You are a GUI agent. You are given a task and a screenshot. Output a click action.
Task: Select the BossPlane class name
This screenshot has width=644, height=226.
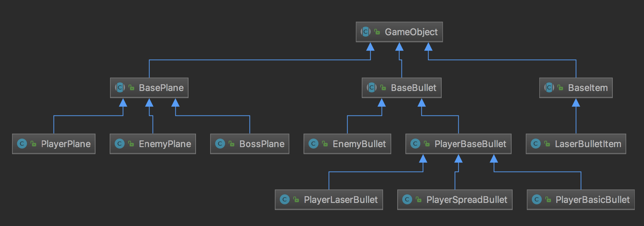[x=262, y=144]
